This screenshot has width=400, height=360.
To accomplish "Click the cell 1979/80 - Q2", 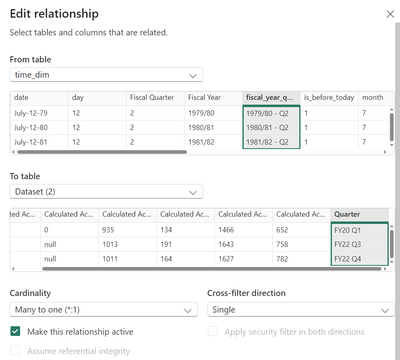I will [x=271, y=113].
